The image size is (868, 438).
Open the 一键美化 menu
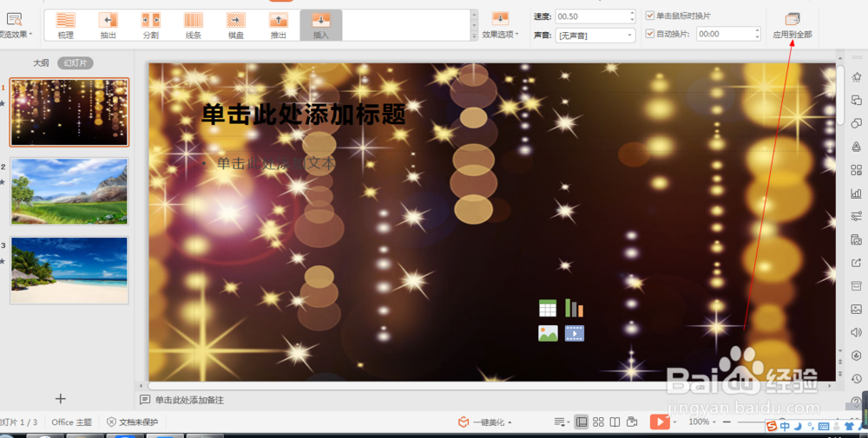pos(484,422)
